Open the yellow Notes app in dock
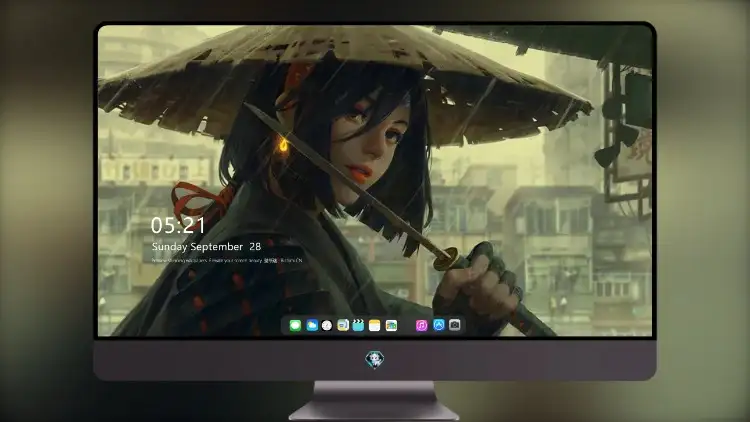The height and width of the screenshot is (422, 750). pyautogui.click(x=375, y=325)
